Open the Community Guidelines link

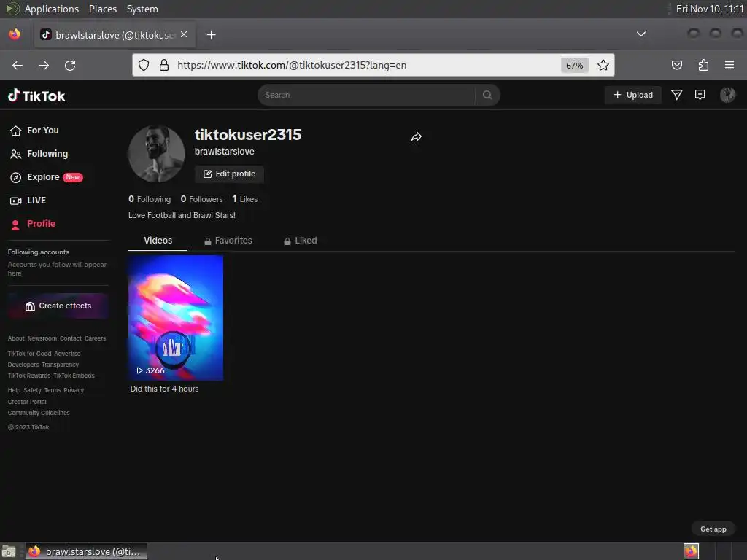39,413
